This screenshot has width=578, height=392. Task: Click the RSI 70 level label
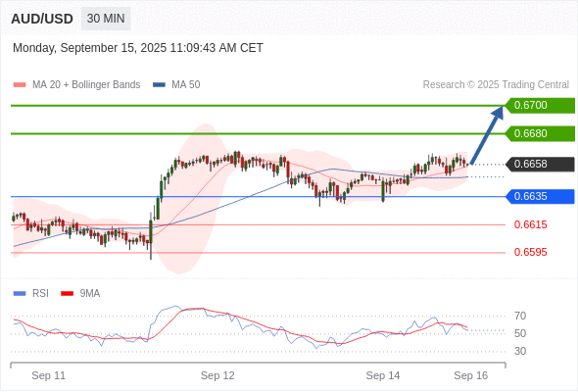[x=520, y=316]
